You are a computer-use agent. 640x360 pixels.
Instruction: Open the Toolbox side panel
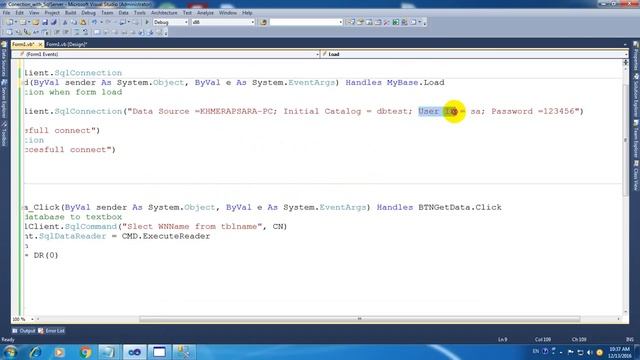[4, 135]
